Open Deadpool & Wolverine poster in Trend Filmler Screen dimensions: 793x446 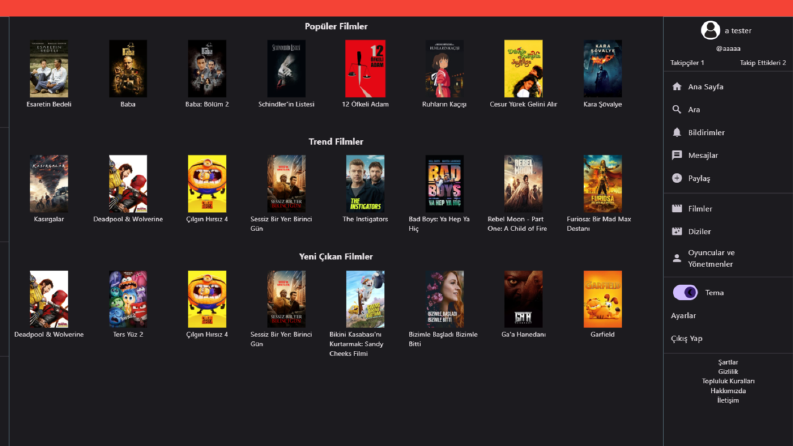128,184
